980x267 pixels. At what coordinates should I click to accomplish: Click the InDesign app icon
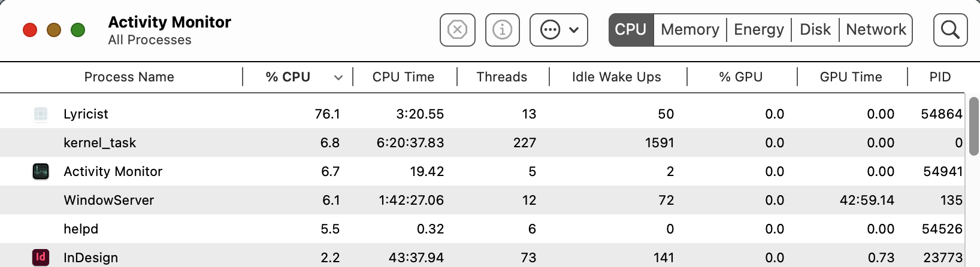tap(41, 257)
